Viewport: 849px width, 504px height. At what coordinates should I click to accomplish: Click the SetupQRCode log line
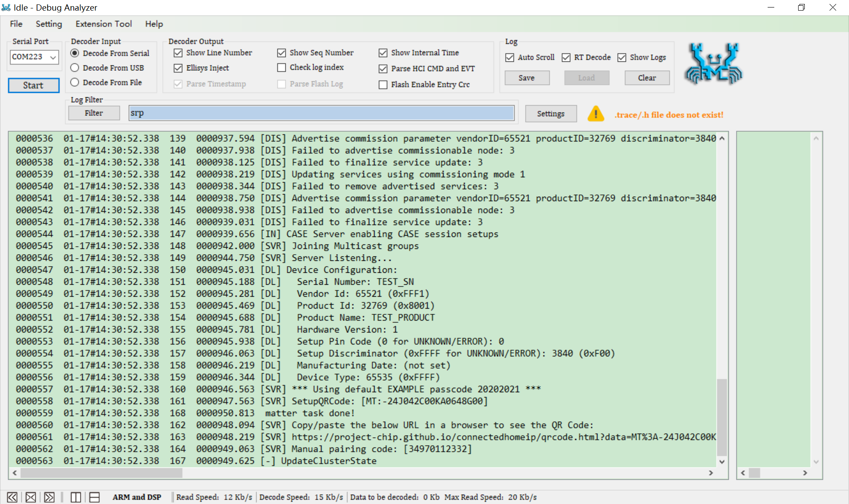click(363, 401)
